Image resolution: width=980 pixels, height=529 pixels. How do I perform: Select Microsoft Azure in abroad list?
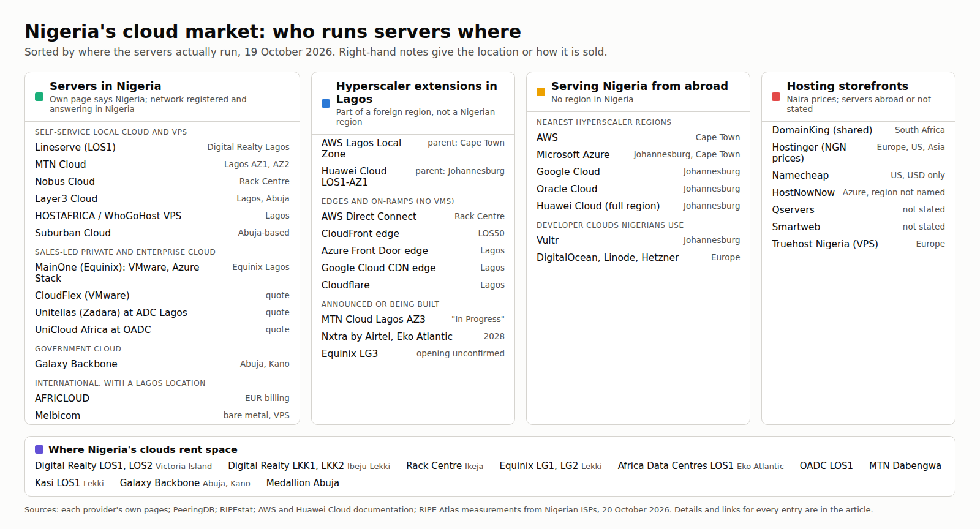tap(638, 154)
